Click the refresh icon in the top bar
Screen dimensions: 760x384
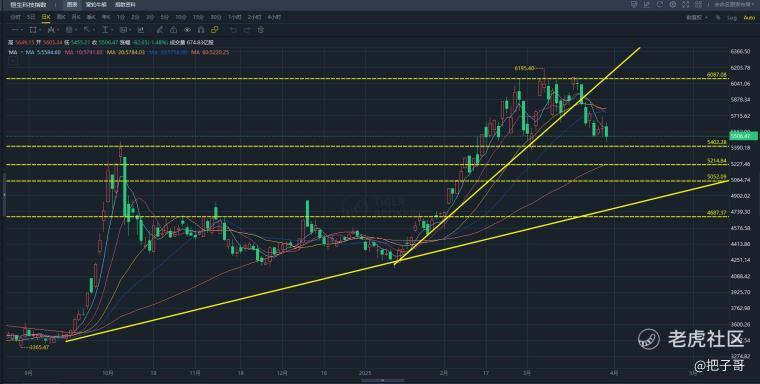click(x=660, y=4)
